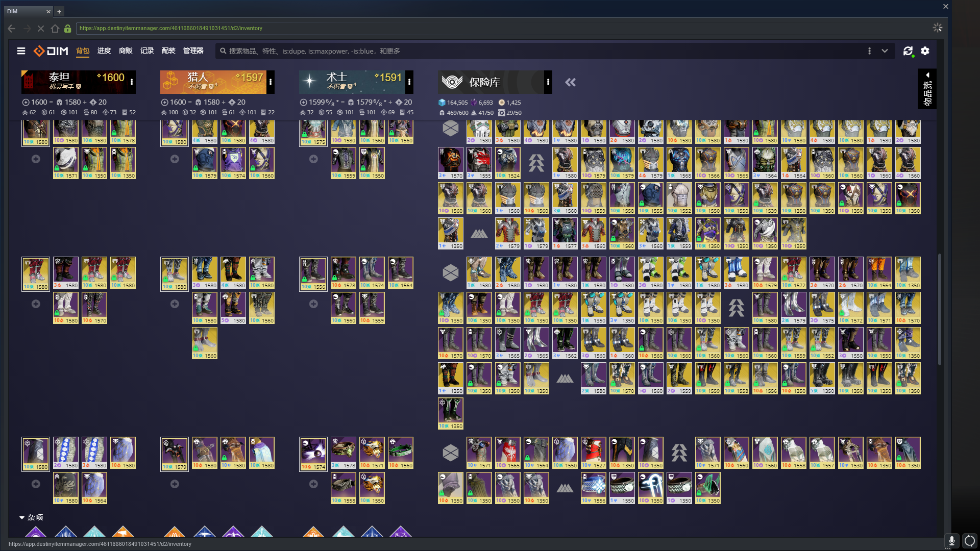
Task: Click the browser address bar URL
Action: click(170, 29)
